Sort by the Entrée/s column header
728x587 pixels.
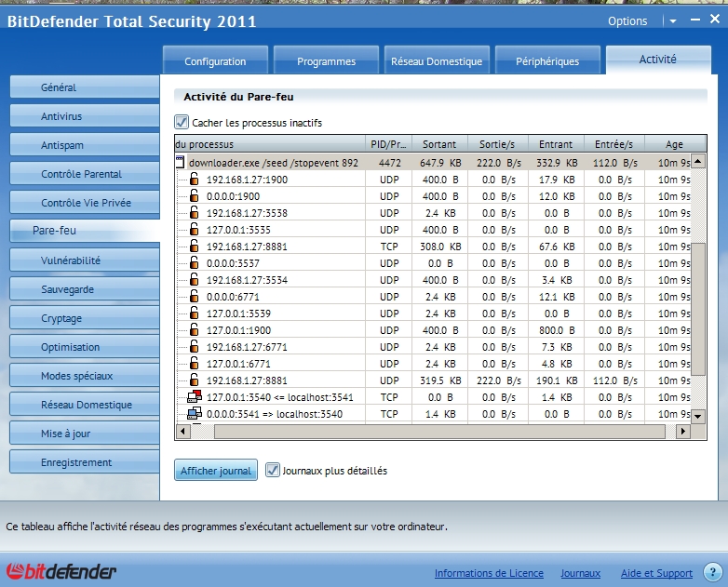pos(613,144)
